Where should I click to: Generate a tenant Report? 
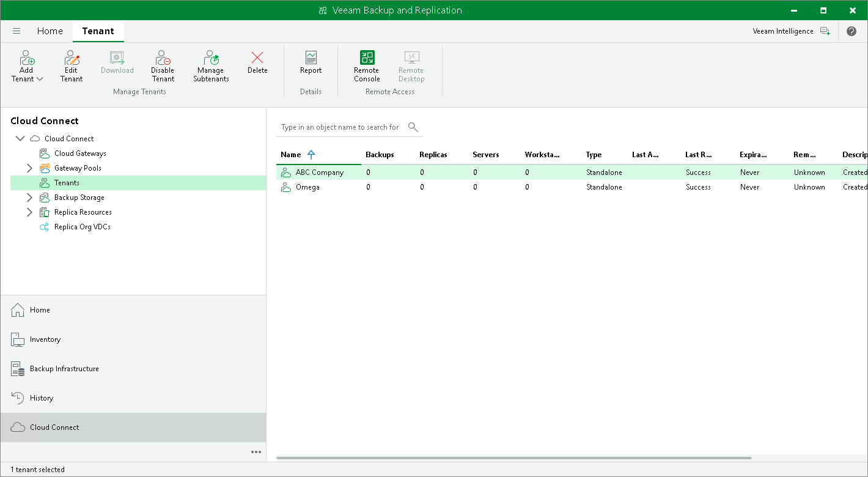[x=311, y=63]
